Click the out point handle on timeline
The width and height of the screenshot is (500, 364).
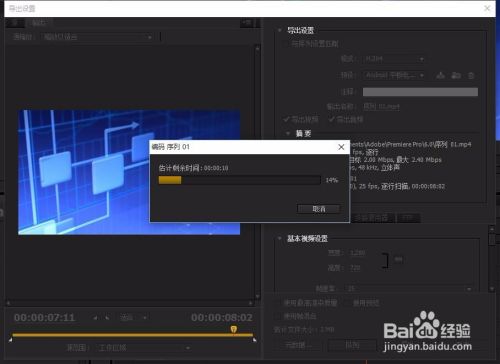254,339
